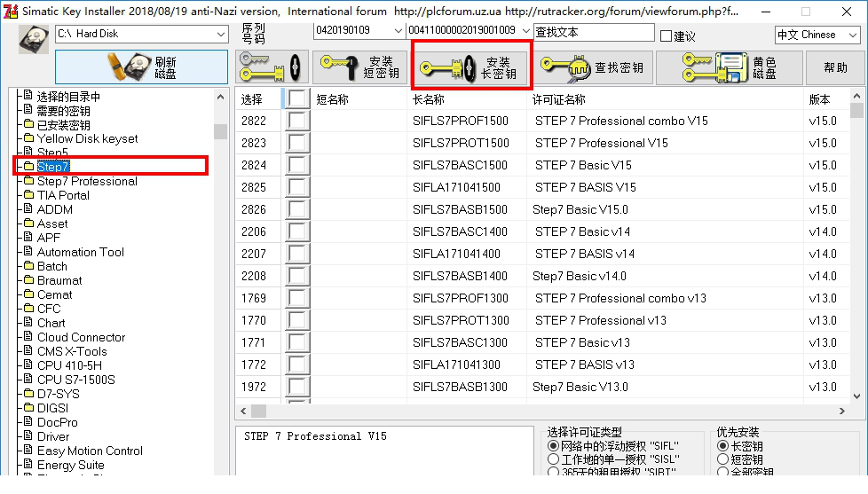Click the ADDM document icon
This screenshot has width=868, height=494.
(x=28, y=208)
